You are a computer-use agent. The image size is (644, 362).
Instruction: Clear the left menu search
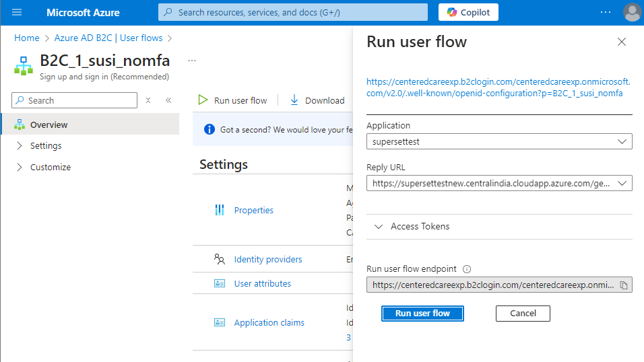tap(148, 100)
